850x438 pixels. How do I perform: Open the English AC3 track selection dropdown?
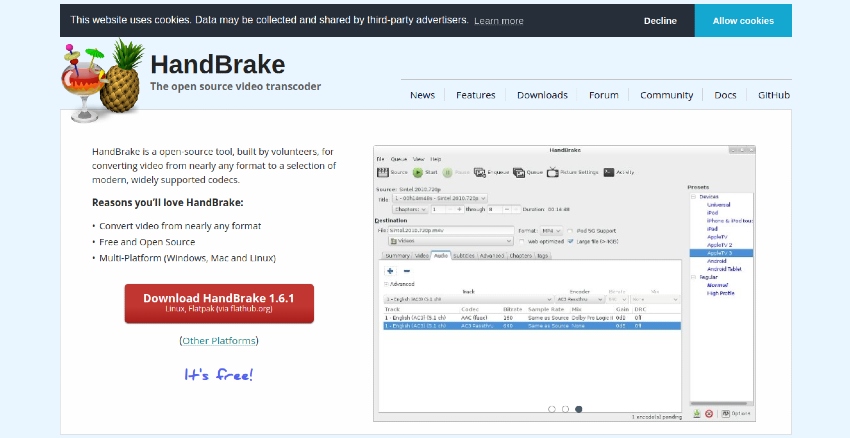click(x=468, y=299)
